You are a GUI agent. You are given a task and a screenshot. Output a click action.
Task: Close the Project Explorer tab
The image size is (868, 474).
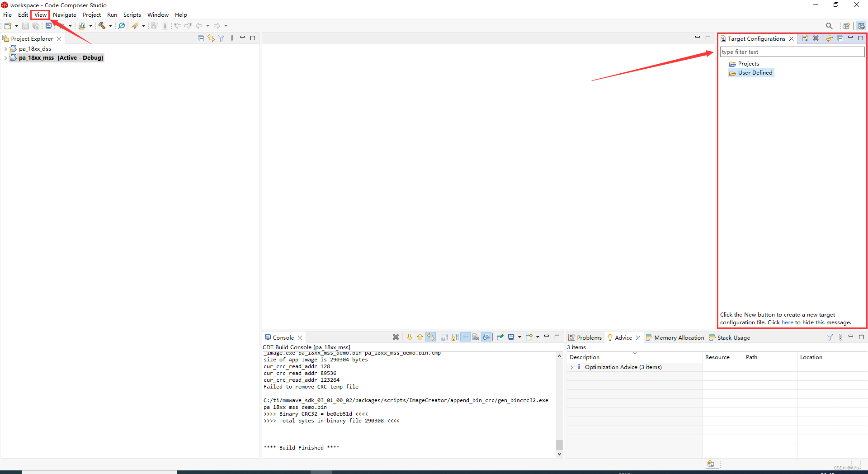(59, 39)
